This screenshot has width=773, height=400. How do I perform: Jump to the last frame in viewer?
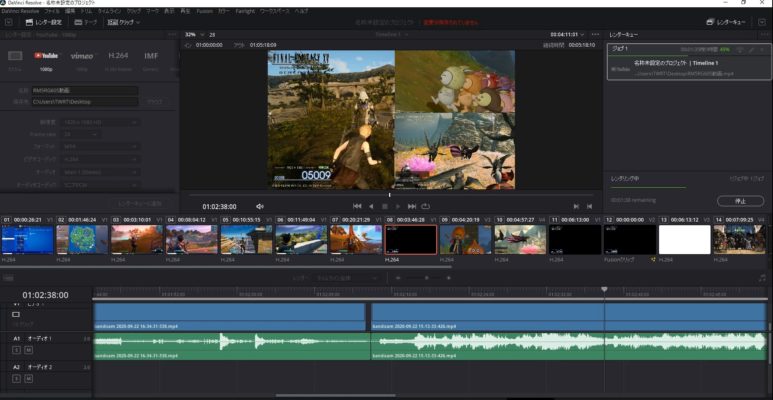[412, 206]
